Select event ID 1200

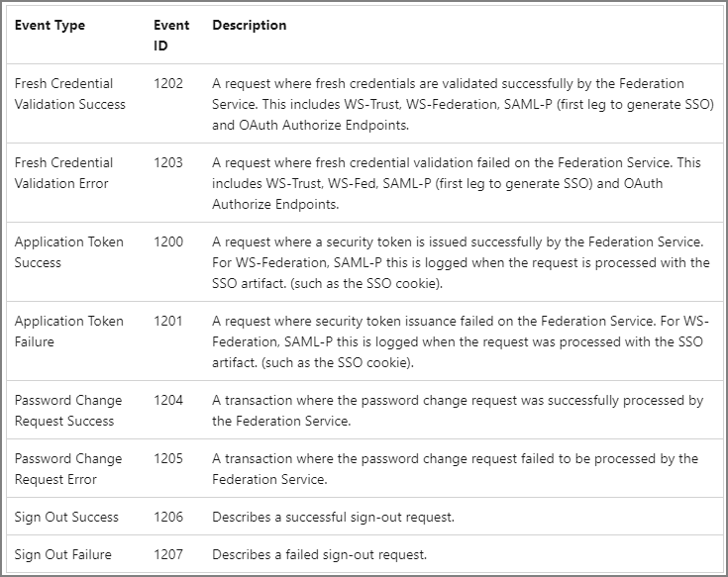click(x=168, y=242)
